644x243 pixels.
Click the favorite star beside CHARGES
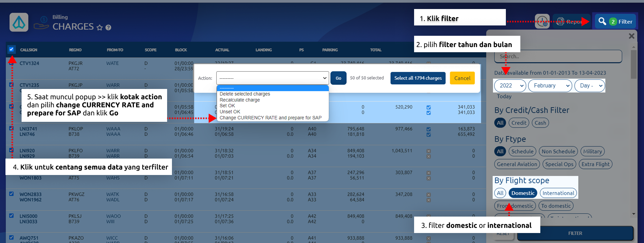tap(100, 27)
